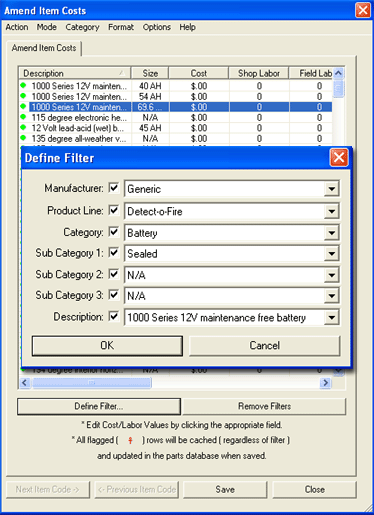Screen dimensions: 374x515
Task: Close the Amend Item Costs window
Action: (x=363, y=10)
